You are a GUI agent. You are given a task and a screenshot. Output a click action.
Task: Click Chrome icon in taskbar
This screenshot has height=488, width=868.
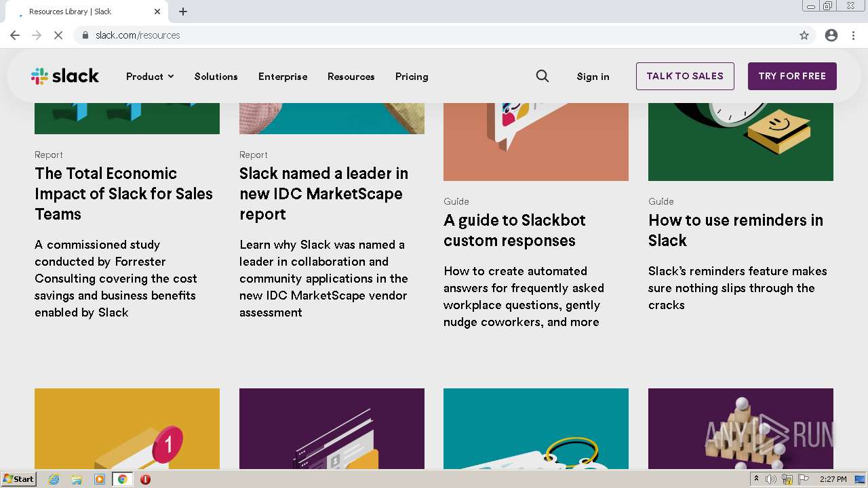point(123,479)
